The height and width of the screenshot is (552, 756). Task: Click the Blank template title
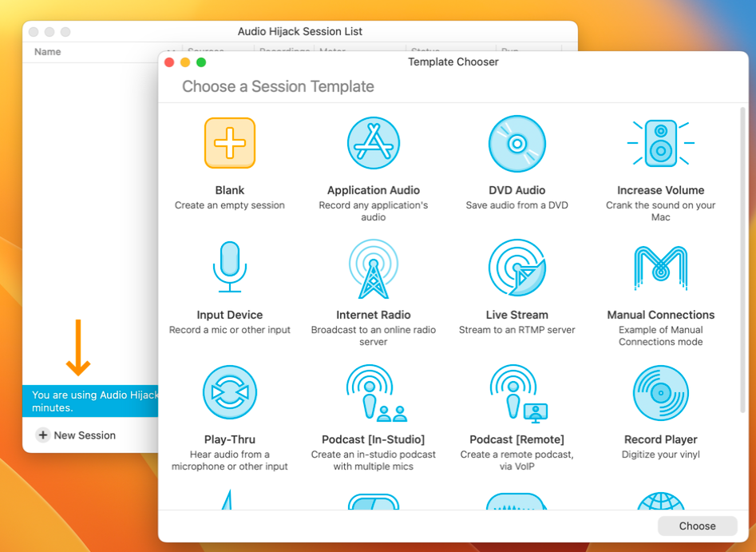tap(229, 190)
